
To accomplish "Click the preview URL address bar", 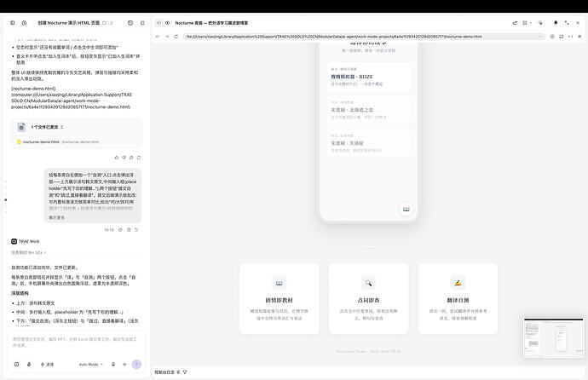I will click(x=363, y=37).
